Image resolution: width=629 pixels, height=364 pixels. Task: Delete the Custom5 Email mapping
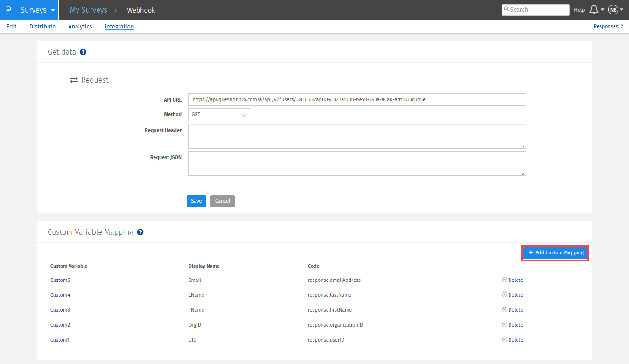coord(512,280)
